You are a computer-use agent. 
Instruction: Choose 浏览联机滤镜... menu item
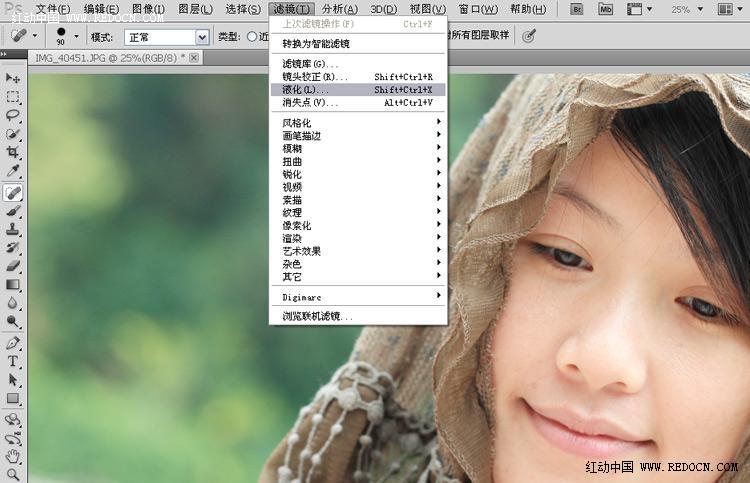[359, 316]
